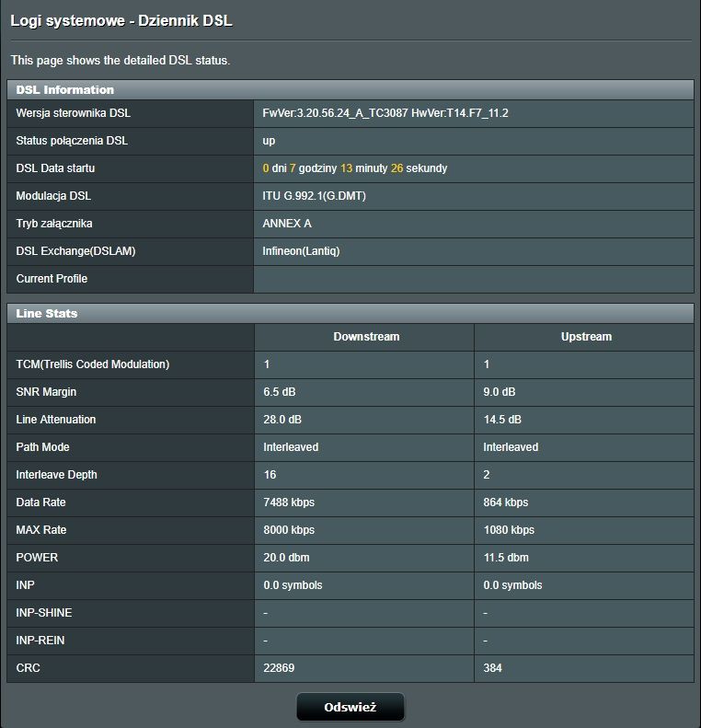Click the downstream SNR Margin 6.5 dB
Image resolution: width=701 pixels, height=728 pixels.
pyautogui.click(x=280, y=392)
